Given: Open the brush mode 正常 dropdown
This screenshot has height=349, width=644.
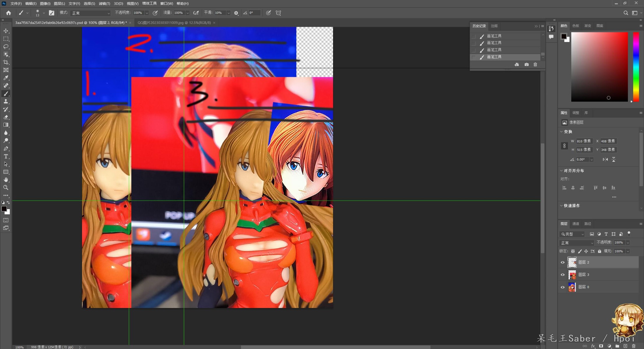Looking at the screenshot, I should (90, 13).
